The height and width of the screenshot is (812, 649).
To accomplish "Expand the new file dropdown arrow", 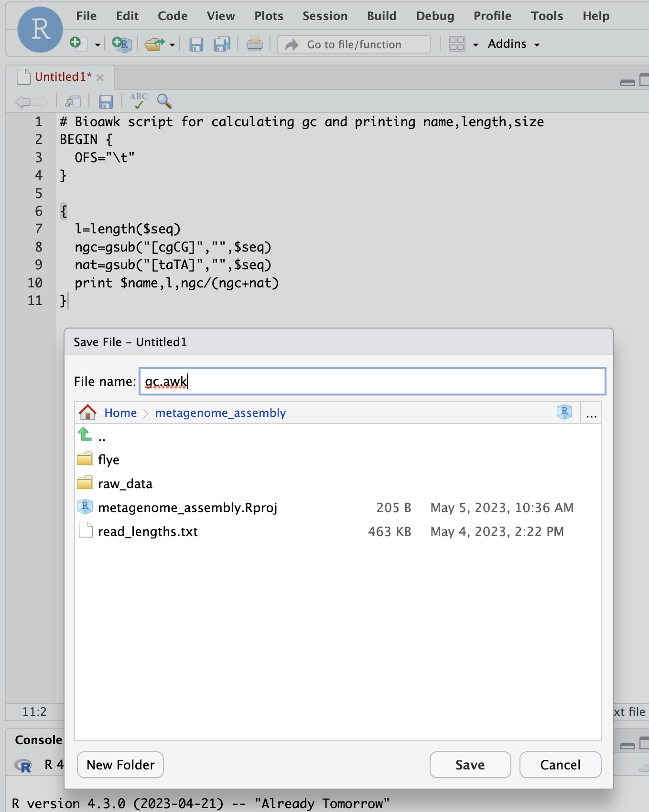I will pyautogui.click(x=97, y=45).
